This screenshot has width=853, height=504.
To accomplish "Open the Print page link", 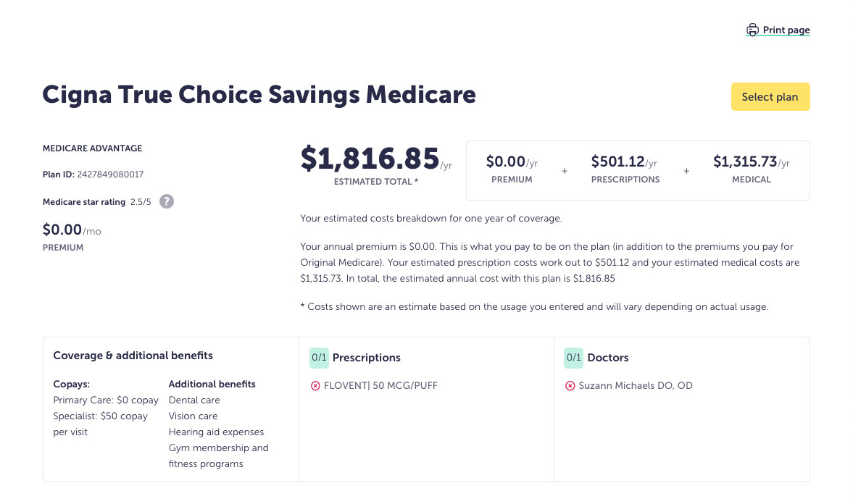I will [778, 30].
